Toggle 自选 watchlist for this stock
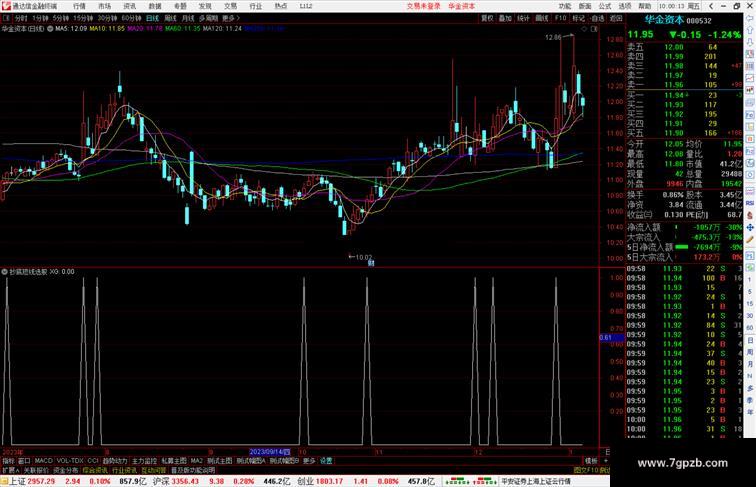The width and height of the screenshot is (756, 487). point(597,18)
